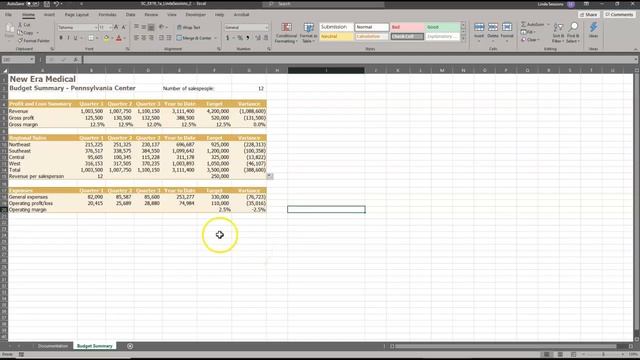640x360 pixels.
Task: Apply the Good cell style
Action: coord(442,27)
